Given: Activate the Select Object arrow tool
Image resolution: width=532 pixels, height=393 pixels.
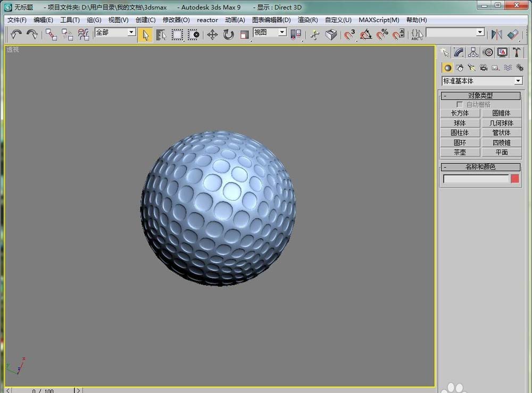Looking at the screenshot, I should (144, 35).
